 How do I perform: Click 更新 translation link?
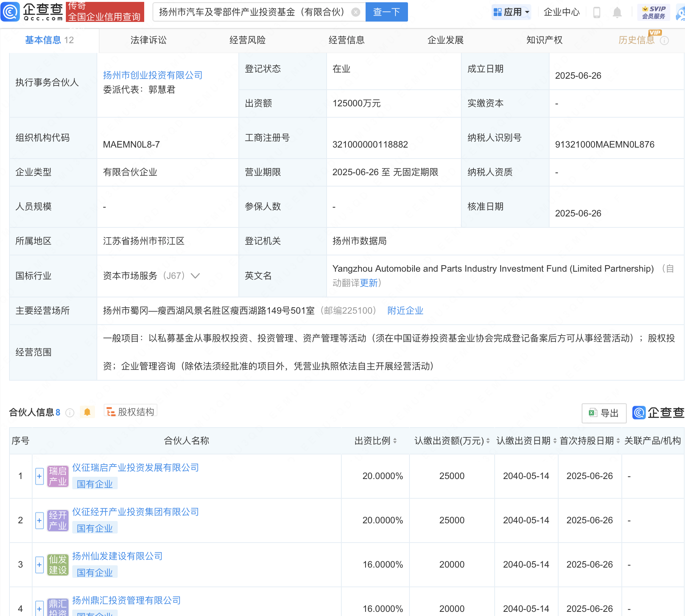[x=369, y=283]
